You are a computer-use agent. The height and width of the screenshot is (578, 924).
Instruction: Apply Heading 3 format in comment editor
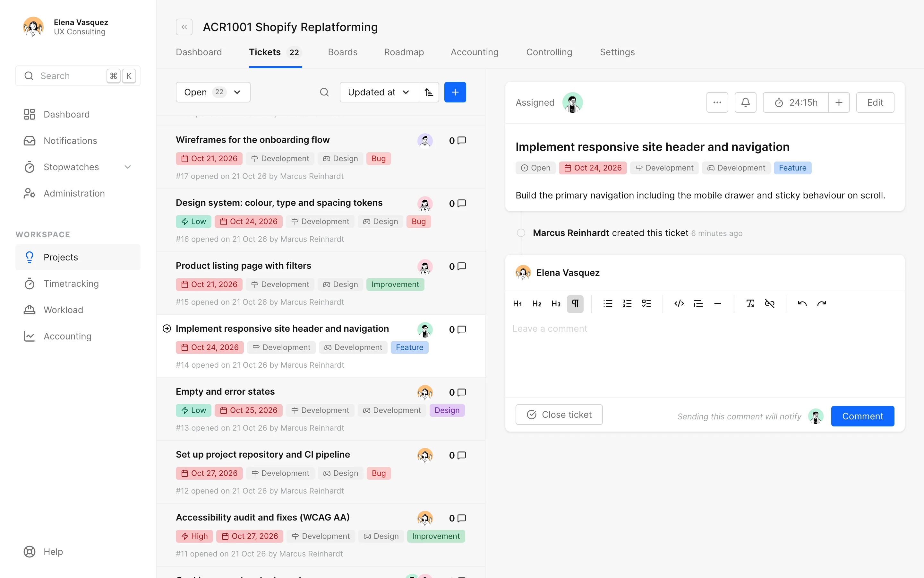tap(556, 303)
